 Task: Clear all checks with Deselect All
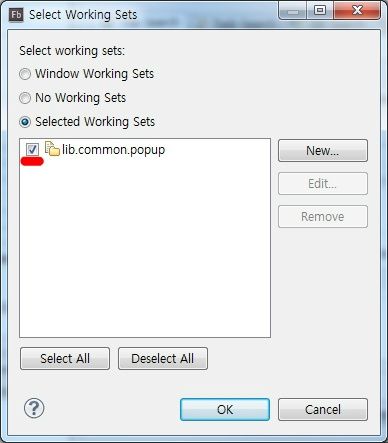163,359
